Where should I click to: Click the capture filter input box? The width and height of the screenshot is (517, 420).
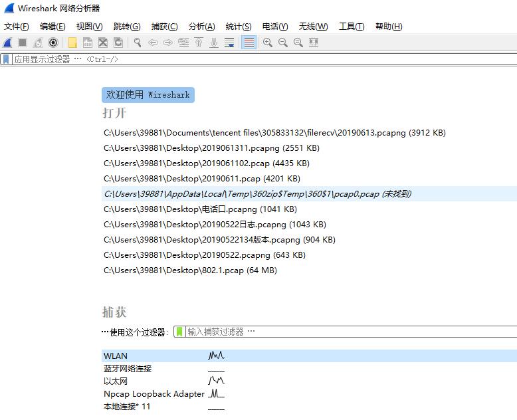(346, 332)
